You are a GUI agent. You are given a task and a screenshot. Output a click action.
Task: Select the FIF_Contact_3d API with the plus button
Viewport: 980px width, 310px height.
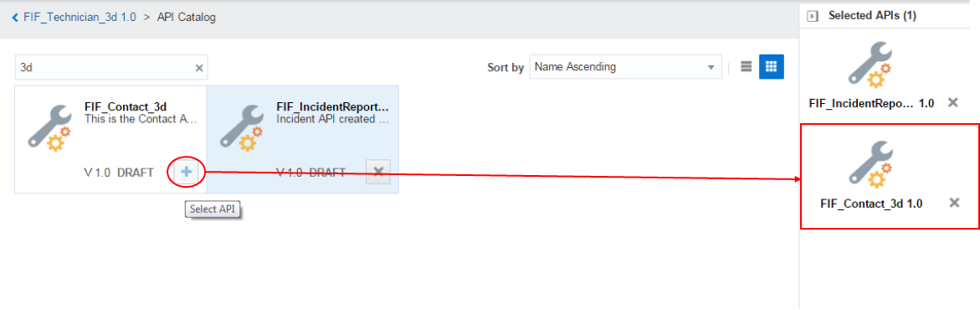(x=187, y=173)
